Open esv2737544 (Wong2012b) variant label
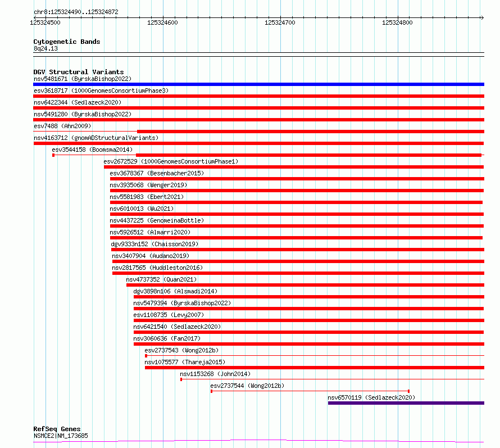The height and width of the screenshot is (448, 500). [x=247, y=386]
